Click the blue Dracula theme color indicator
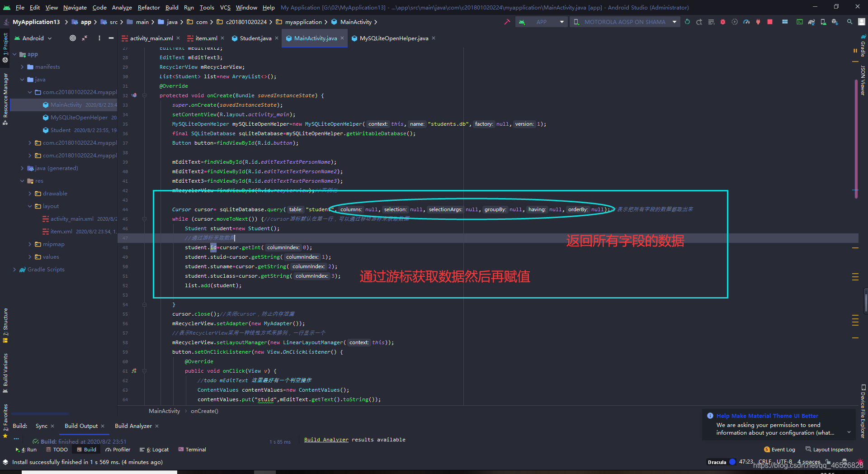Screen dimensions: 868x474 pos(732,462)
